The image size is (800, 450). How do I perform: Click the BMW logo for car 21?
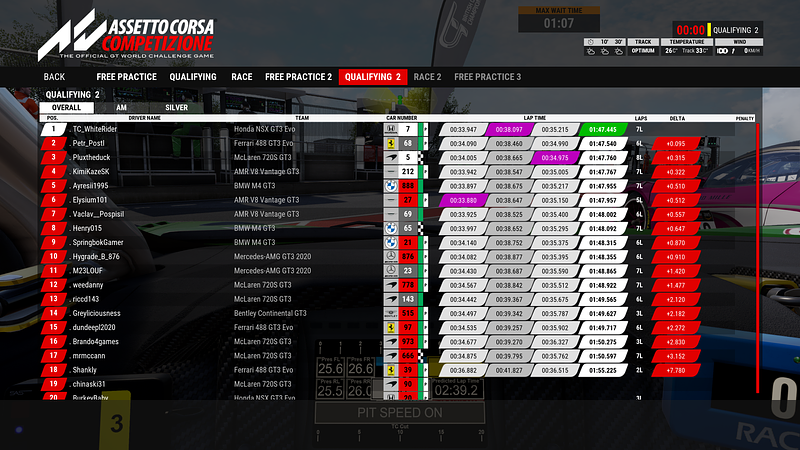[390, 243]
